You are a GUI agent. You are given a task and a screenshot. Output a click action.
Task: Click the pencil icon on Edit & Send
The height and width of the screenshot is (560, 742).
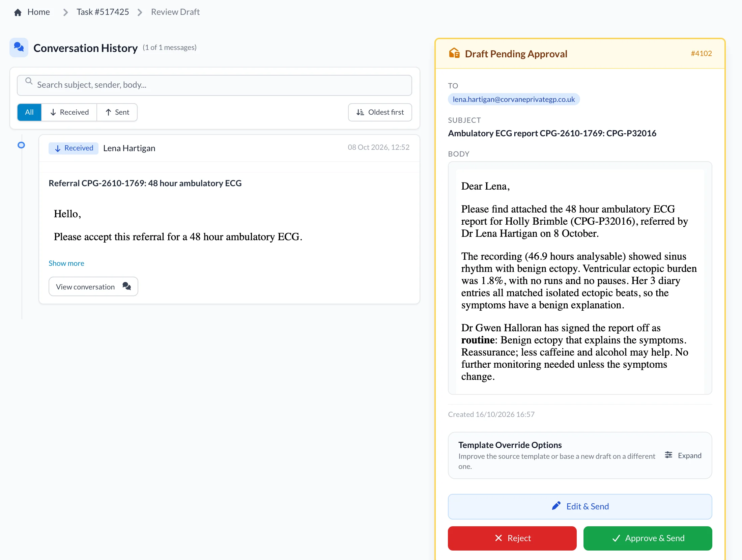(x=556, y=506)
